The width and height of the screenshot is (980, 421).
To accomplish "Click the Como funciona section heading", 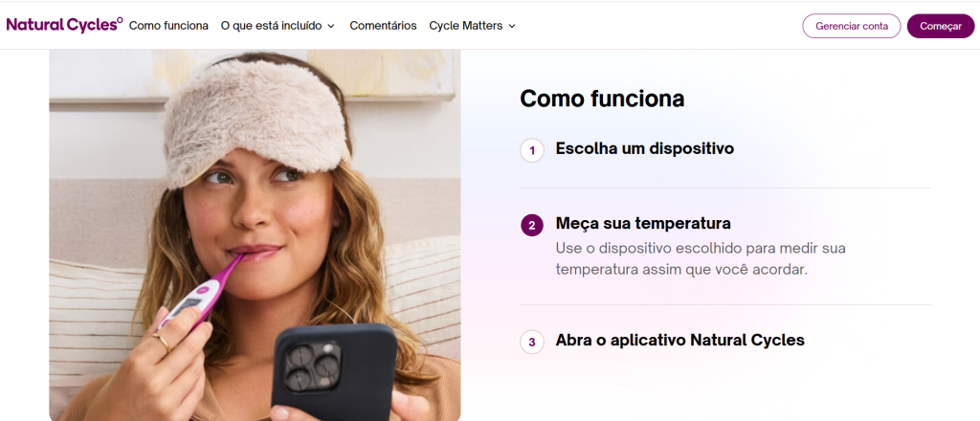I will (602, 98).
